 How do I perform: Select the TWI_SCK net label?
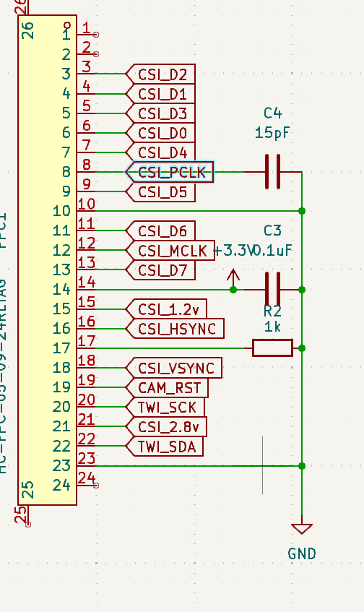(165, 407)
